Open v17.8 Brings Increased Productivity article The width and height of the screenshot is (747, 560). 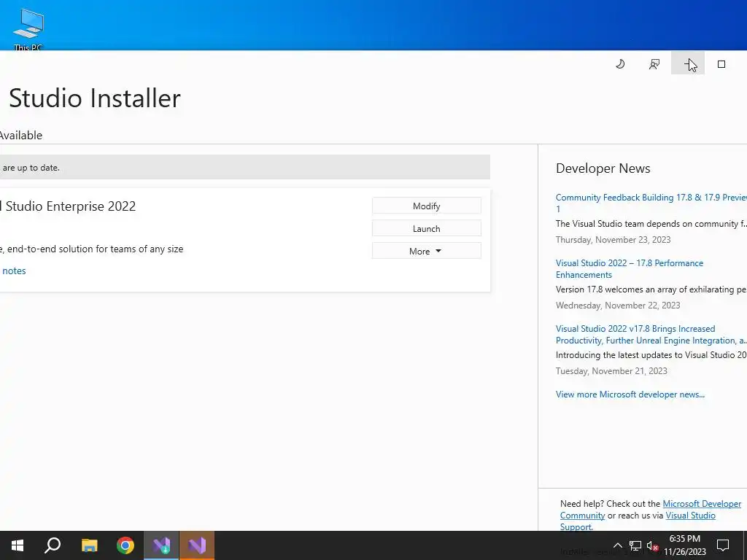(x=651, y=334)
